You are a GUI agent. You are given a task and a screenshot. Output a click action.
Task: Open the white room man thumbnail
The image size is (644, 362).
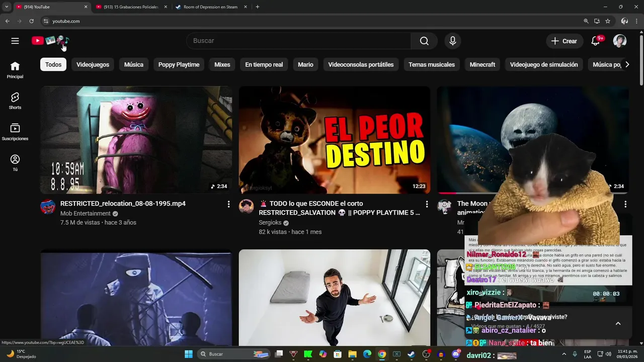(x=335, y=298)
